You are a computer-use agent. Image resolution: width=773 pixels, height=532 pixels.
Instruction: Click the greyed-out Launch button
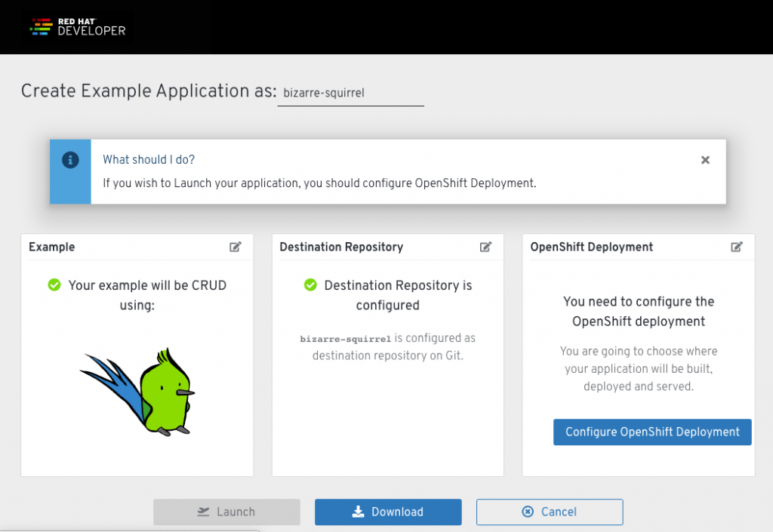point(226,512)
